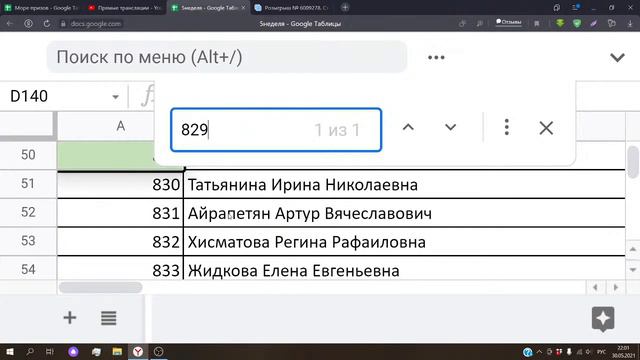Image resolution: width=640 pixels, height=360 pixels.
Task: Open Task View on taskbar
Action: point(50,351)
